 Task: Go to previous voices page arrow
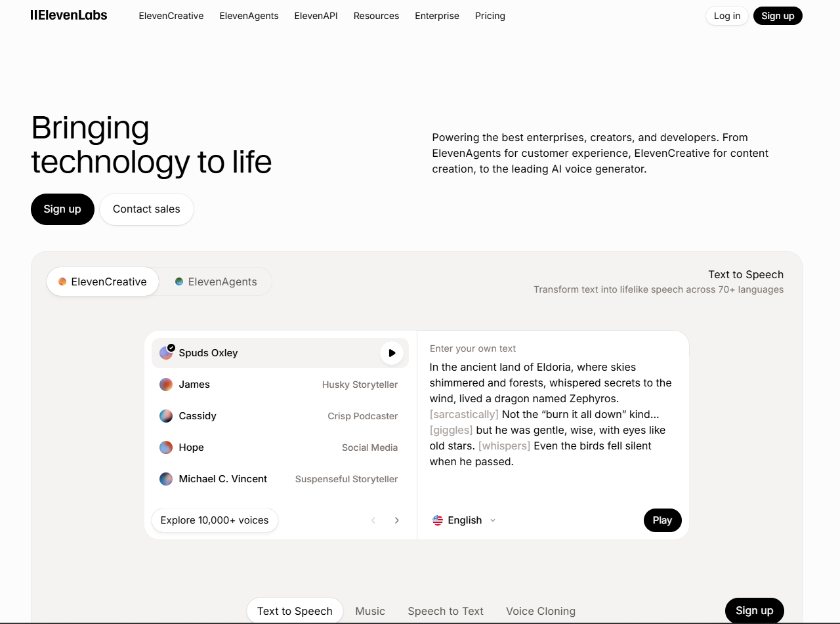click(373, 520)
